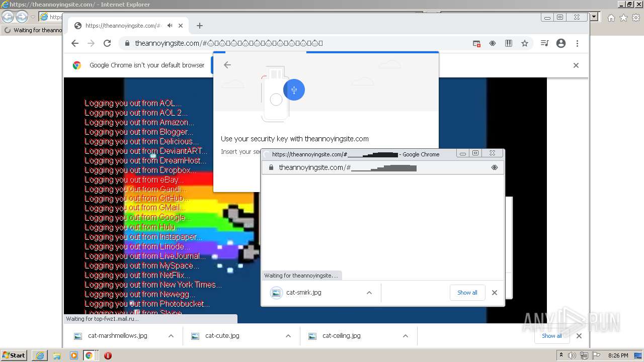Click Show all in the popup's download bar

(467, 293)
